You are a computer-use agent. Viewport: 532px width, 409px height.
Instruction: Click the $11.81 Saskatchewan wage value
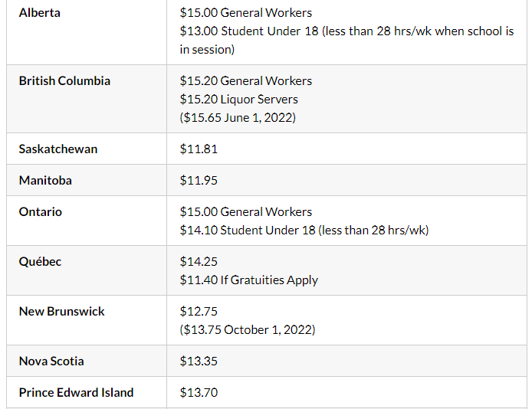coord(199,149)
